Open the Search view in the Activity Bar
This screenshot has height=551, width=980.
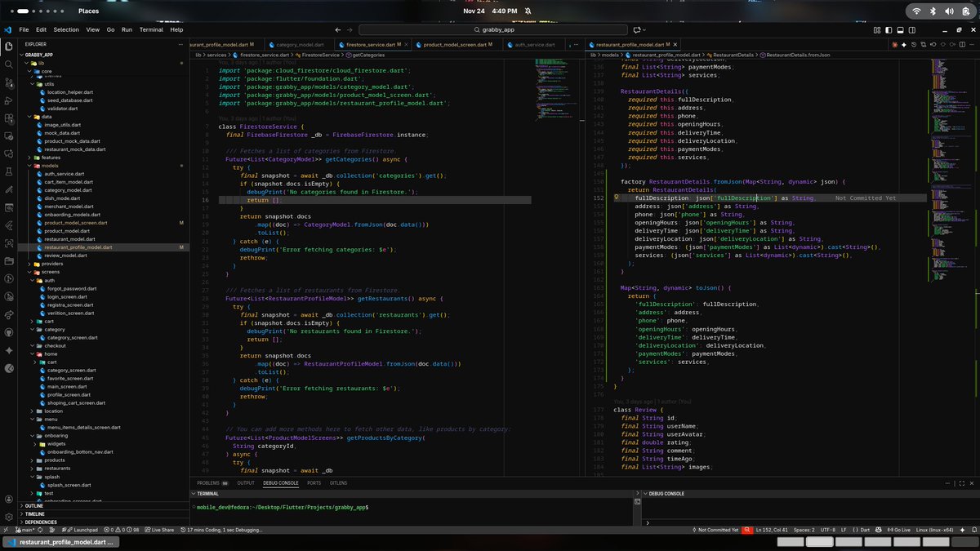tap(9, 65)
